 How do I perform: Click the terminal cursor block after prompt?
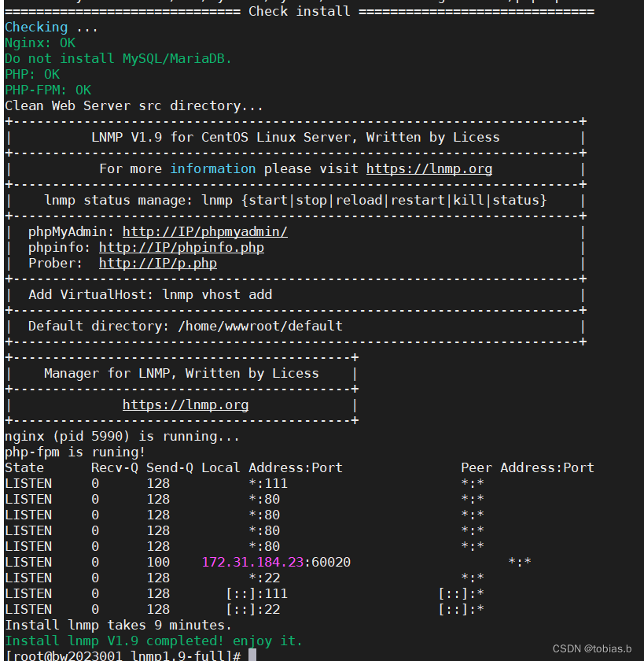coord(252,655)
